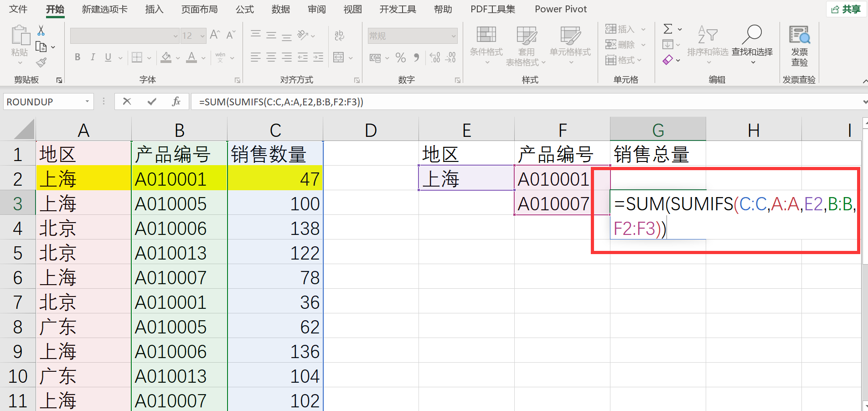Click the phonetic guide wén icon

(x=221, y=57)
